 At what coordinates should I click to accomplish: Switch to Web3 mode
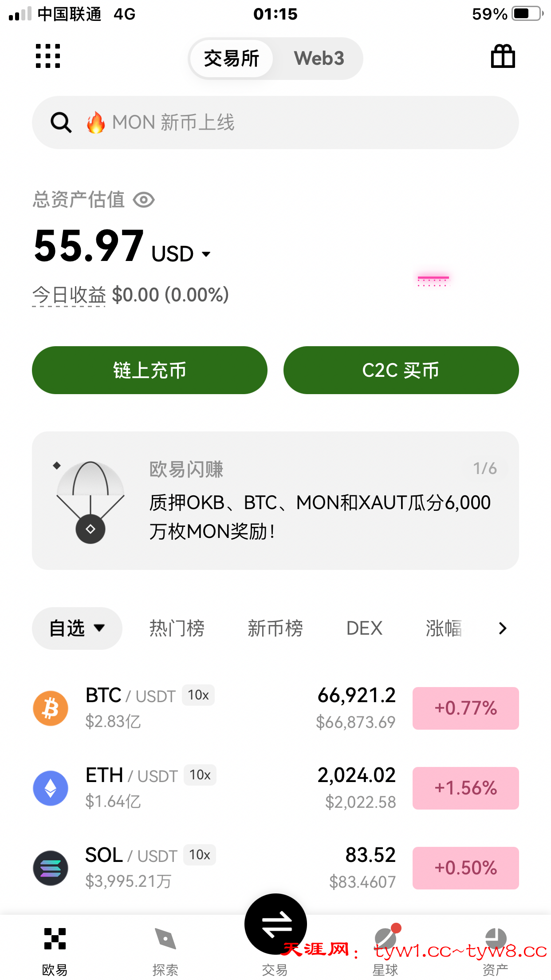click(319, 59)
